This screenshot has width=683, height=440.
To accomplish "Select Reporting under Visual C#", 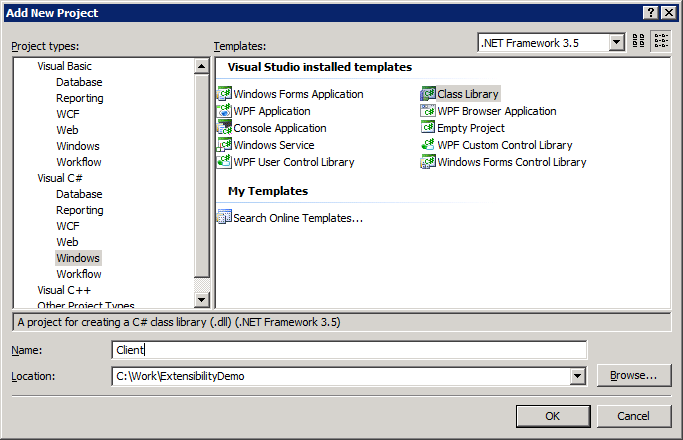I will pyautogui.click(x=80, y=210).
